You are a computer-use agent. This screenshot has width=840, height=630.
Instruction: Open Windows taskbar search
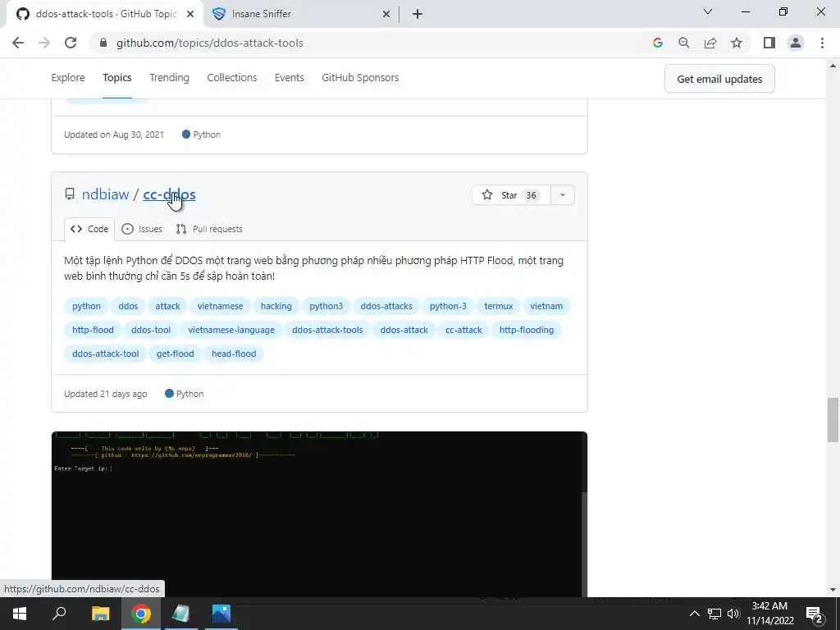59,614
